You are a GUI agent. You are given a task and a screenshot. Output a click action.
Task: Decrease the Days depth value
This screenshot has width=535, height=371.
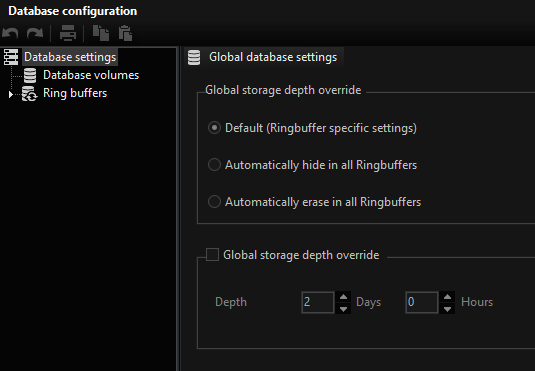[343, 309]
